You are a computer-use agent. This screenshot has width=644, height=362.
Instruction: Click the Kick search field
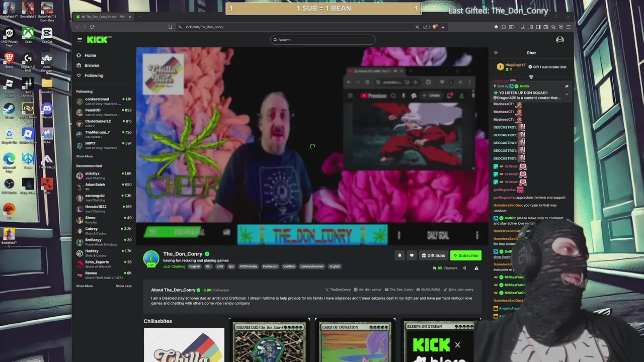point(323,40)
